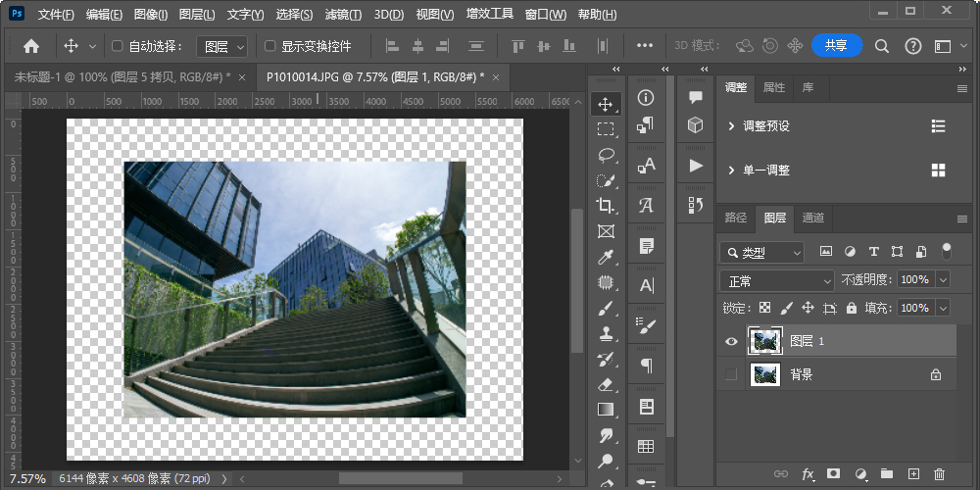
Task: Select the Eraser tool
Action: [x=606, y=384]
